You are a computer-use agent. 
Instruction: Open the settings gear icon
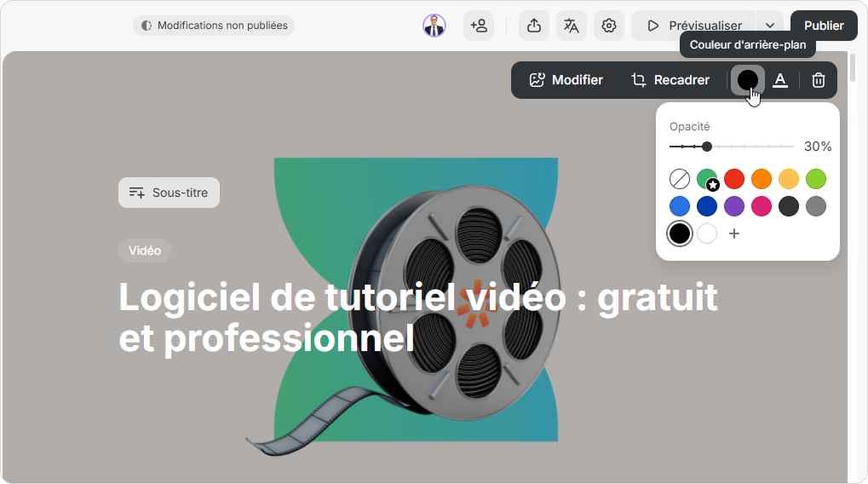click(609, 26)
